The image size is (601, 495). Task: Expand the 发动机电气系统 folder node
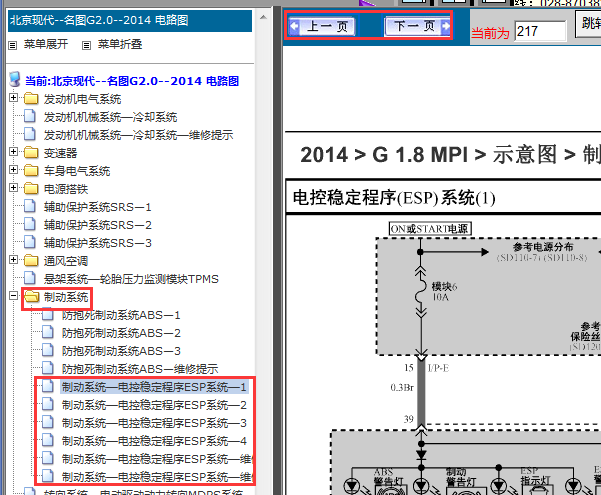pos(13,98)
